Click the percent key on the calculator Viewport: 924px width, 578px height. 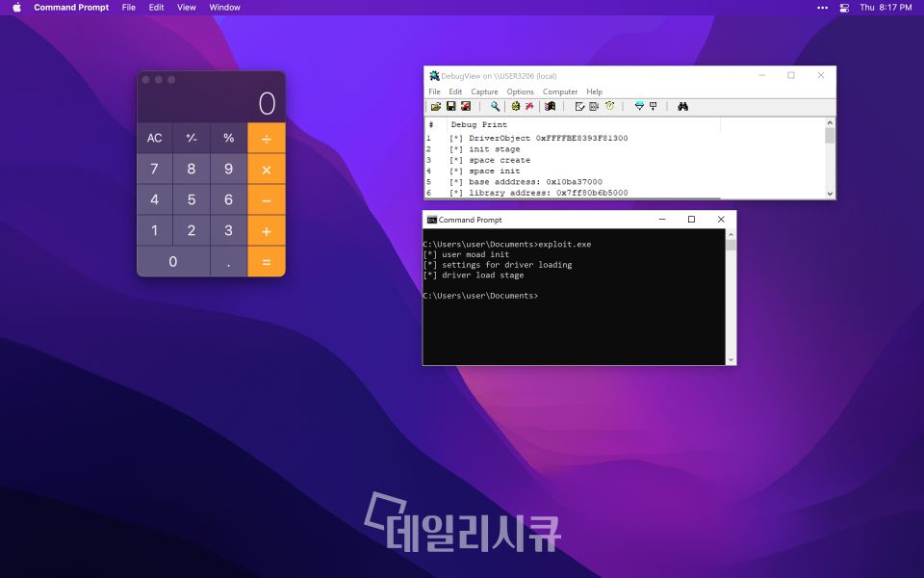point(229,138)
